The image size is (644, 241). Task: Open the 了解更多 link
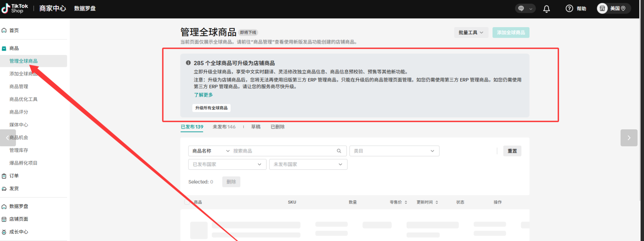click(x=203, y=95)
